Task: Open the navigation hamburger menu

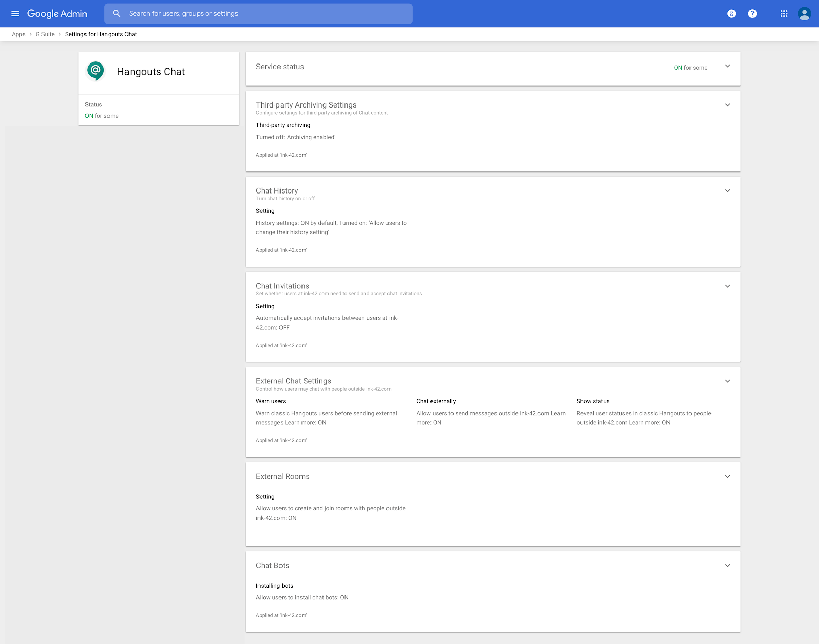Action: pyautogui.click(x=15, y=14)
